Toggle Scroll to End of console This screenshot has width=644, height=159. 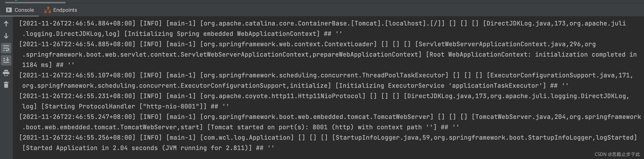coord(6,60)
